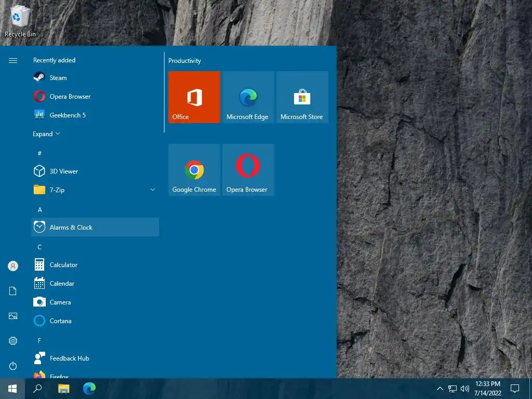532x399 pixels.
Task: Show hidden tray icons chevron
Action: (440, 389)
